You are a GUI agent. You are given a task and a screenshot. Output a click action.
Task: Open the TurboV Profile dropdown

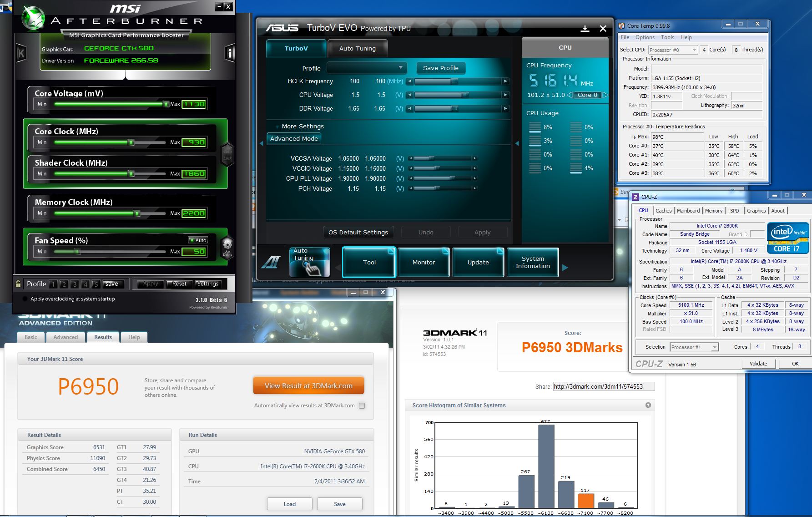coord(367,68)
